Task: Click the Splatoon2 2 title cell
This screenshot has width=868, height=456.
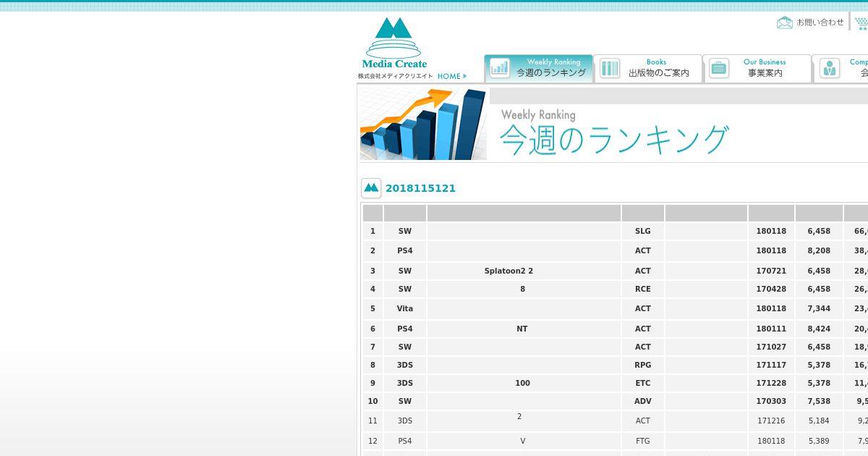Action: [524, 271]
